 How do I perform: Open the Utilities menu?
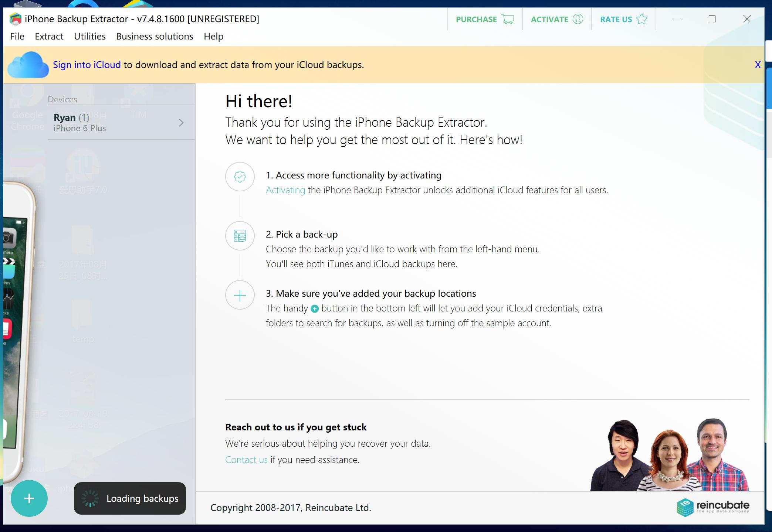(90, 36)
